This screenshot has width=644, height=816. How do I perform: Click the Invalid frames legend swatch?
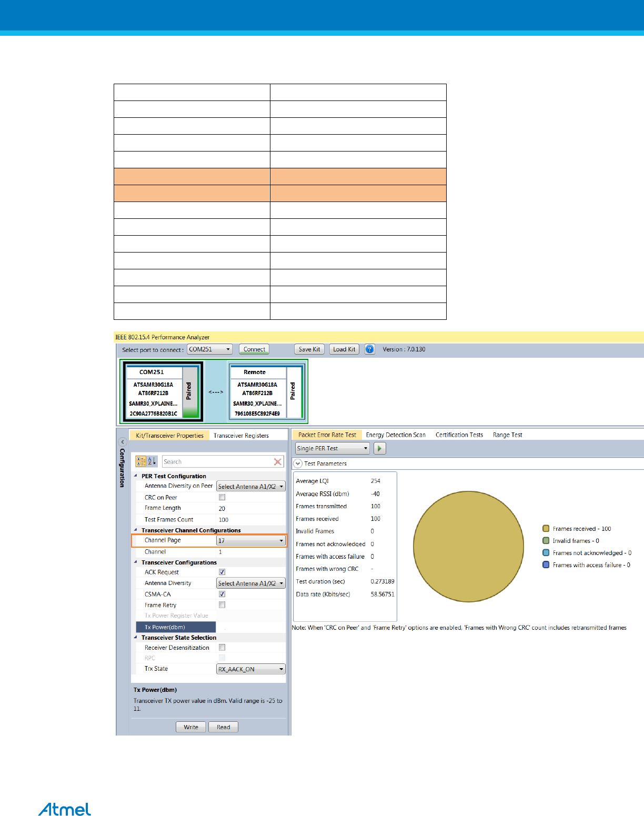pyautogui.click(x=546, y=541)
